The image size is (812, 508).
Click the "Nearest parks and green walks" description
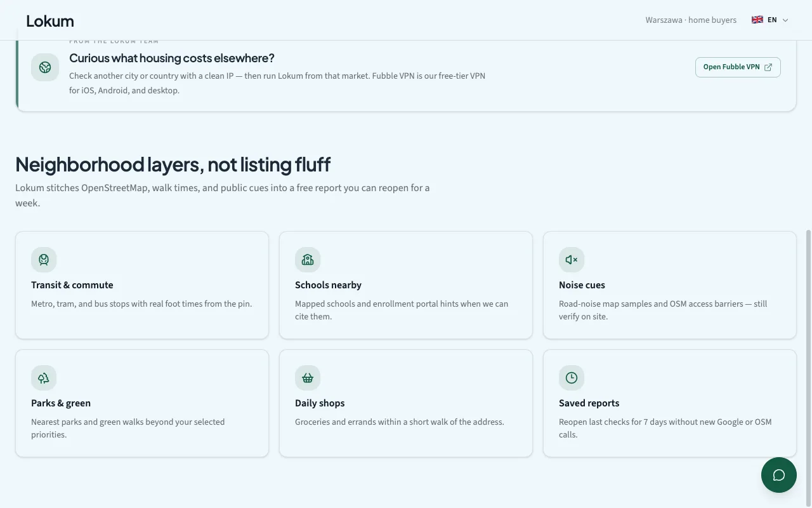[128, 428]
